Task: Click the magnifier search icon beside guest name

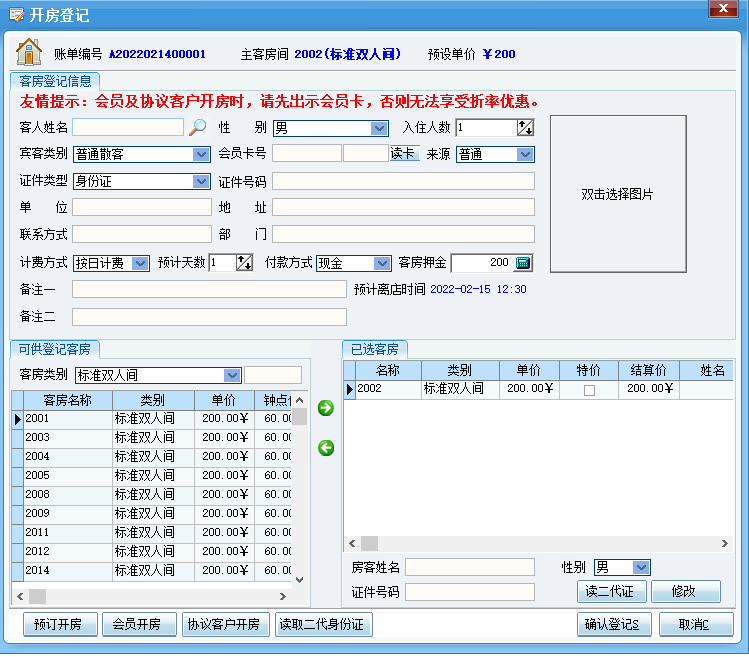Action: 197,127
